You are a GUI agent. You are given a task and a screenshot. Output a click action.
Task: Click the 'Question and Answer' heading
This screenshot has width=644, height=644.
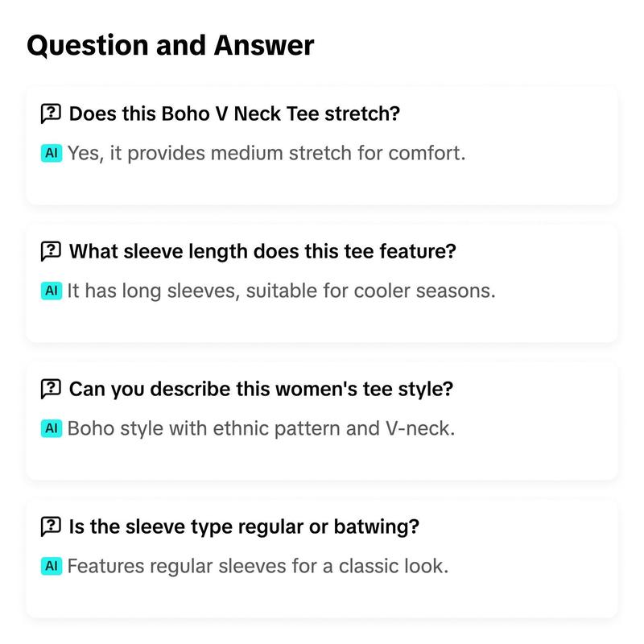pyautogui.click(x=171, y=45)
